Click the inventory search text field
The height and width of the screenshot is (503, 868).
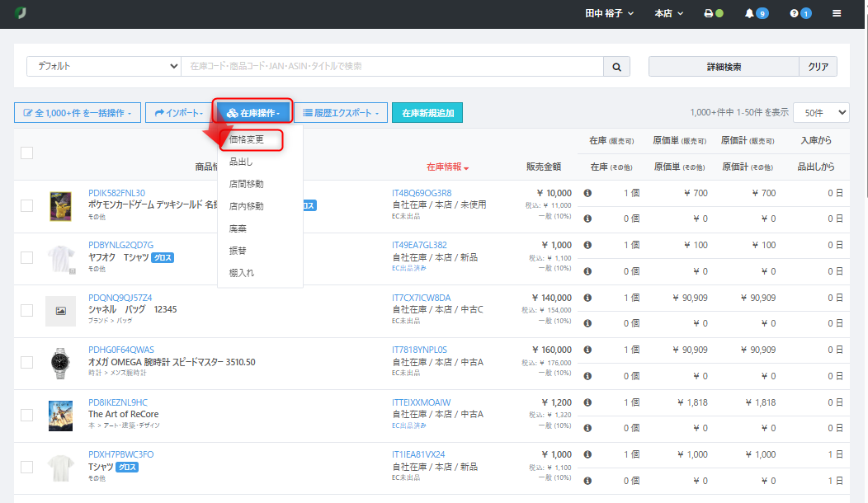(x=392, y=66)
